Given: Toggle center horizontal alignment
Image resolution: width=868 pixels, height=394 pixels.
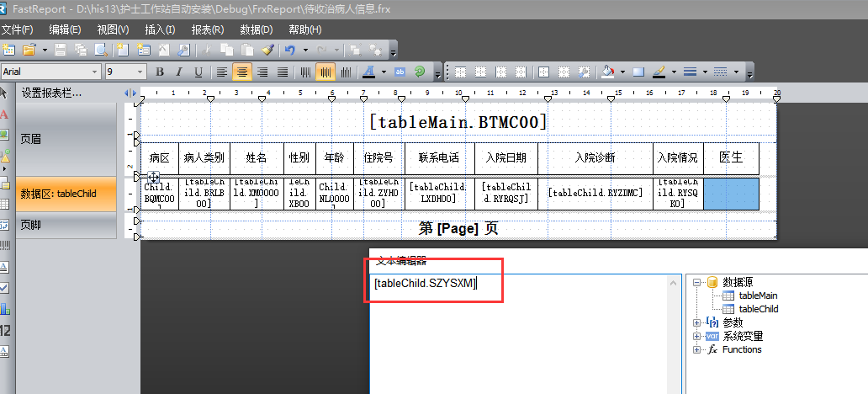Looking at the screenshot, I should (241, 72).
